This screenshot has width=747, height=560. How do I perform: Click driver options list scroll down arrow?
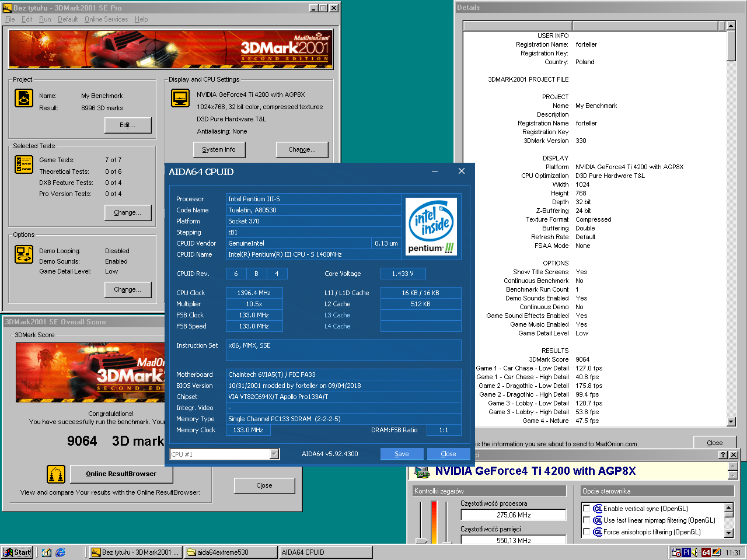729,533
